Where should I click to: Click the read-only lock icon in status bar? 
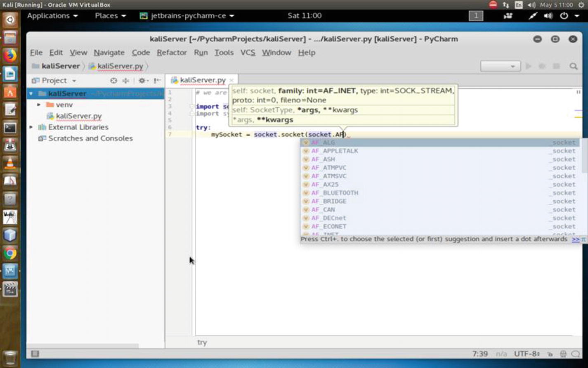point(550,354)
